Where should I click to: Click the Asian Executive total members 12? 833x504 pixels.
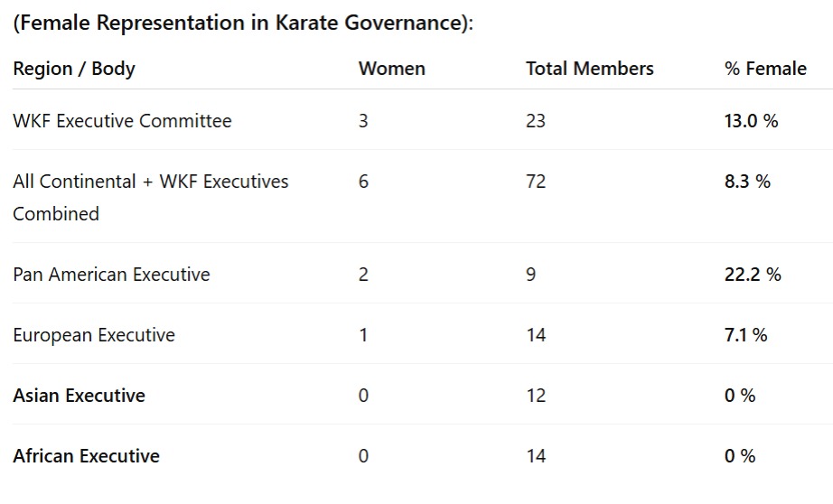(536, 396)
